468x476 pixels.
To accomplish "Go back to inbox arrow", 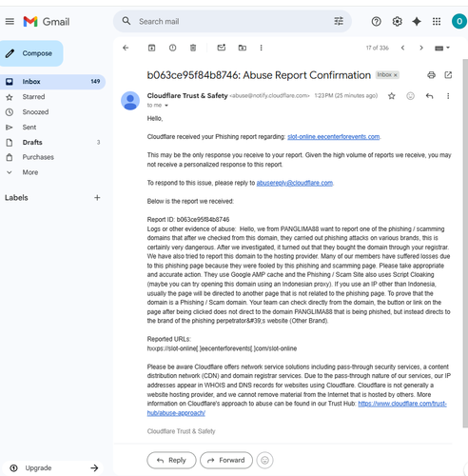I will pos(126,48).
